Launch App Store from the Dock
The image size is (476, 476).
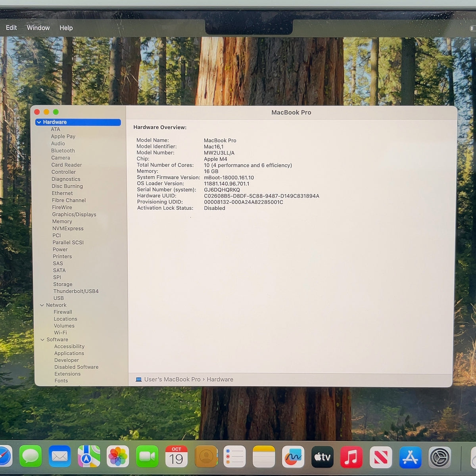(x=410, y=457)
